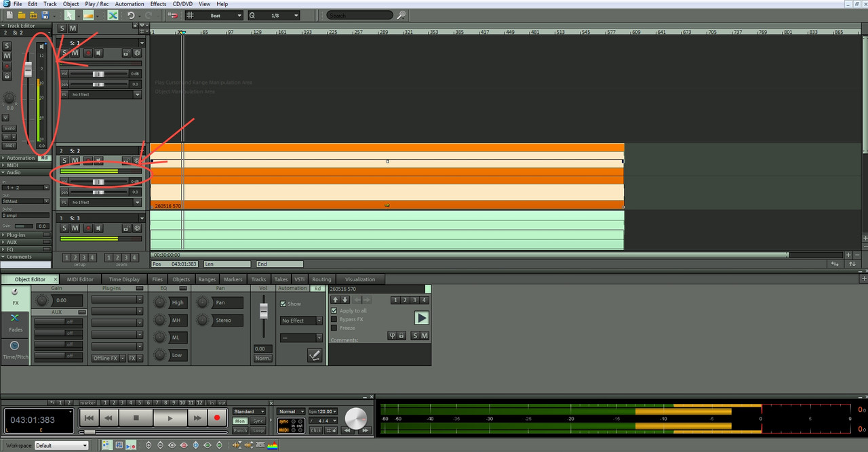Click the automation pencil draw icon
Image resolution: width=868 pixels, height=452 pixels.
pyautogui.click(x=315, y=354)
